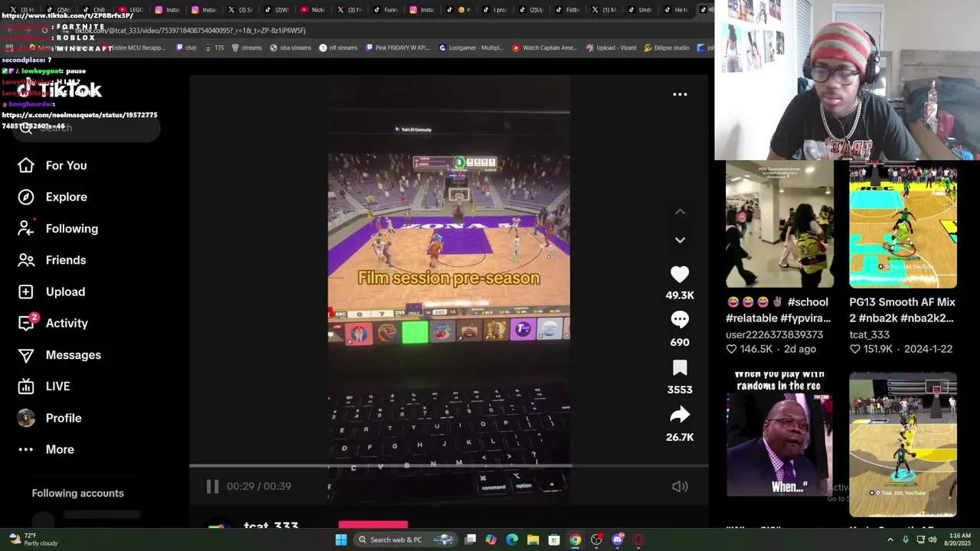Bookmark the video to favorites
The height and width of the screenshot is (551, 980).
(680, 368)
